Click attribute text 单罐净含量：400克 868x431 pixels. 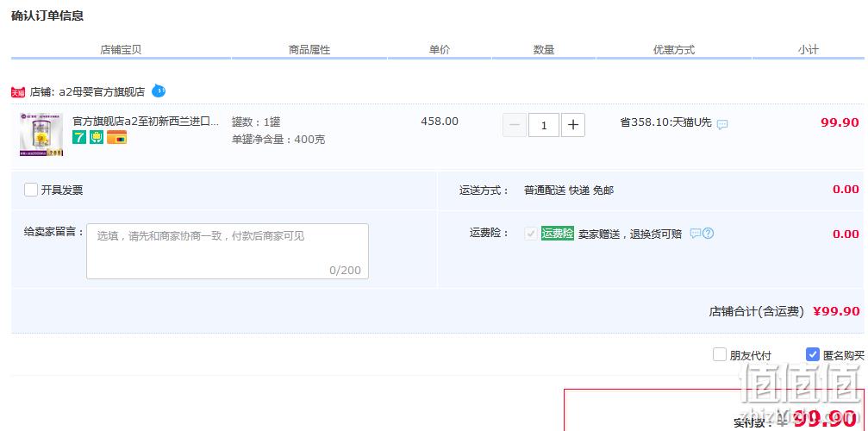click(278, 140)
